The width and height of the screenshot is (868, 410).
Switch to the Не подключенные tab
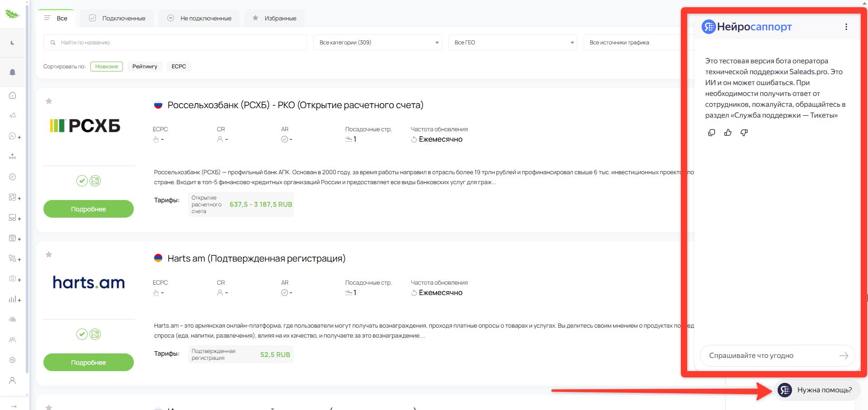tap(199, 18)
